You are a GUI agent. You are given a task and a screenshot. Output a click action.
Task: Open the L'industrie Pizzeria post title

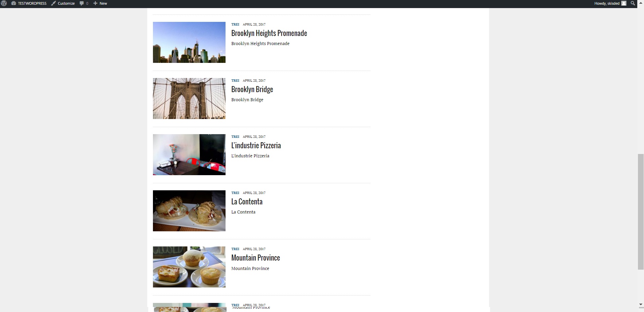point(256,146)
